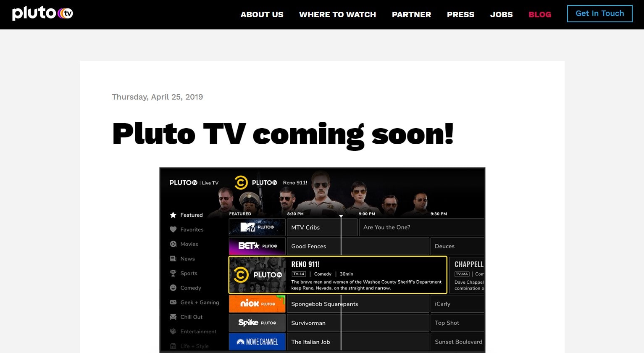Select the Deuces program cell
Viewport: 644px width, 353px height.
[457, 246]
